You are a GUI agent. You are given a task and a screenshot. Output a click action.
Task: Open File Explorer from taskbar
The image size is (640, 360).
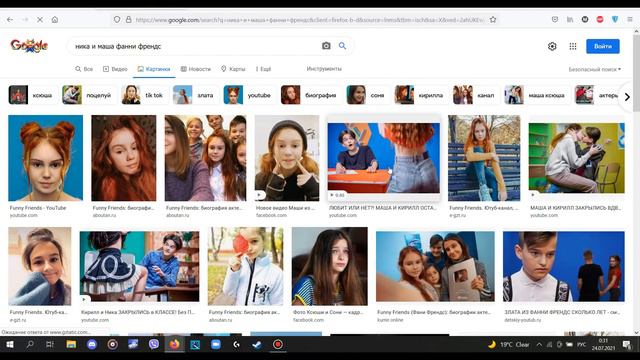[x=71, y=344]
